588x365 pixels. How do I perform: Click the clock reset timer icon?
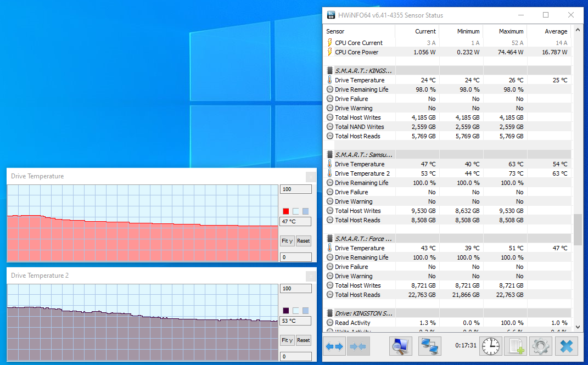[490, 346]
